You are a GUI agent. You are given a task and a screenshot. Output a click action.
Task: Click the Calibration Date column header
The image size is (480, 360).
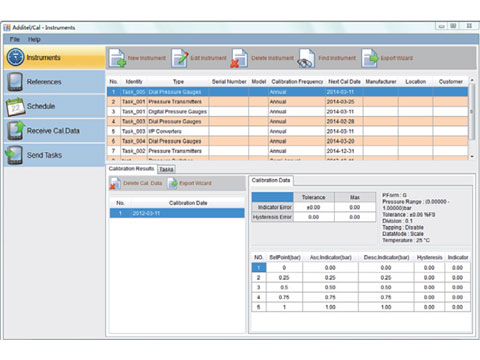click(188, 203)
